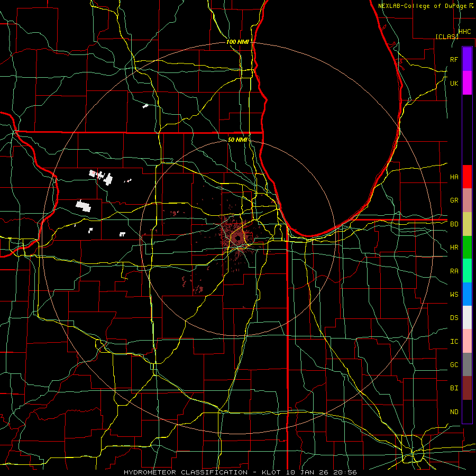Viewport: 476px width, 476px height.
Task: Pick the yellow BD legend swatch
Action: [x=467, y=224]
